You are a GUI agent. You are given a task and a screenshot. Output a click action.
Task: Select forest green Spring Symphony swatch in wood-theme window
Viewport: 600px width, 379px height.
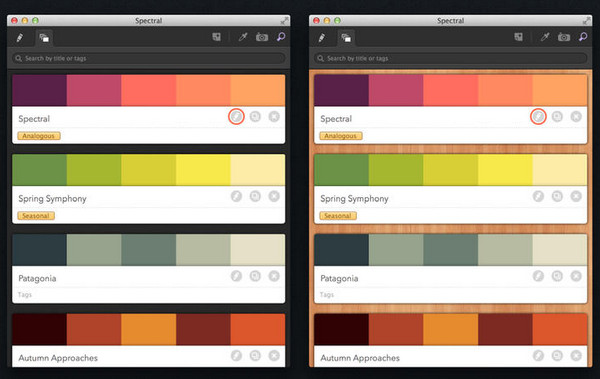(341, 170)
